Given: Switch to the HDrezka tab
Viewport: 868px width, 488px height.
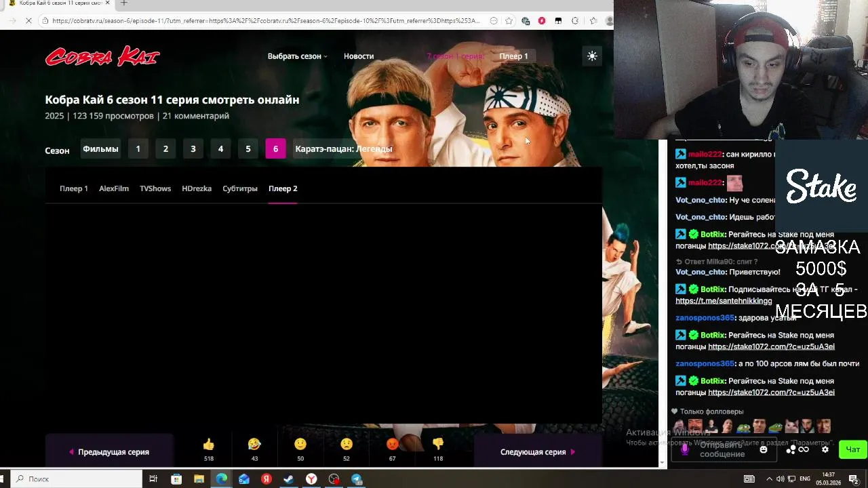Looking at the screenshot, I should click(197, 188).
